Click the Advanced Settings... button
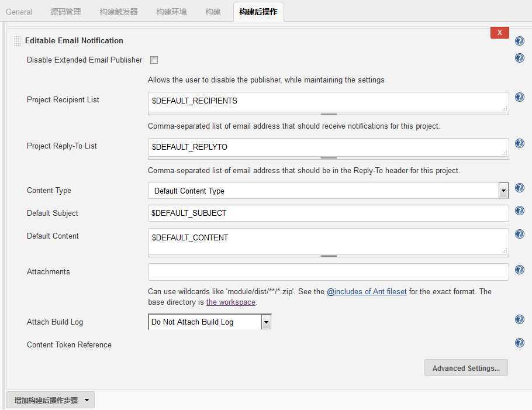 [x=466, y=368]
